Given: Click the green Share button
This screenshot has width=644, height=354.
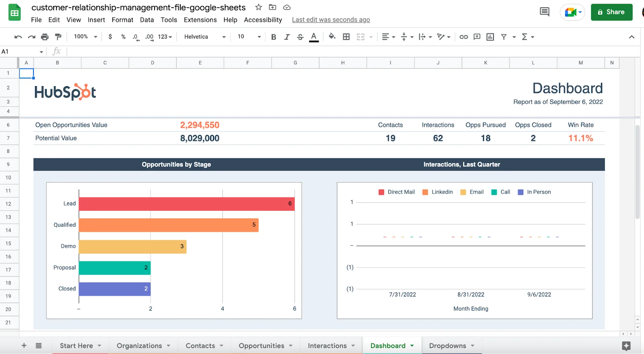Looking at the screenshot, I should [611, 12].
